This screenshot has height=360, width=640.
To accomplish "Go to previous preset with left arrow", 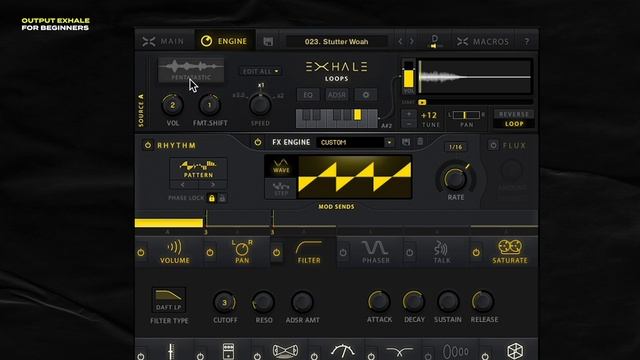I will point(400,41).
